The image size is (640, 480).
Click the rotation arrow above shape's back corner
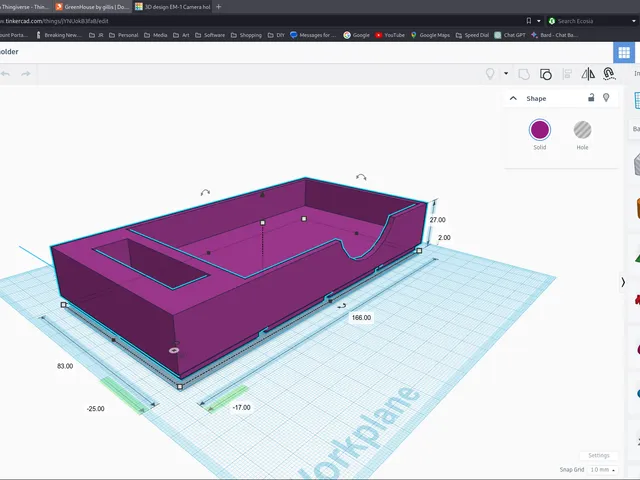pos(361,177)
